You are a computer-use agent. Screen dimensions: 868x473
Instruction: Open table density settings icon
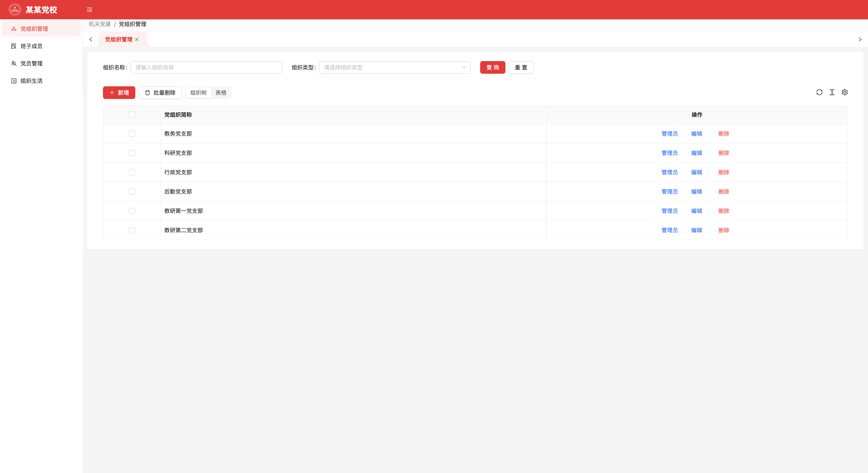click(832, 92)
